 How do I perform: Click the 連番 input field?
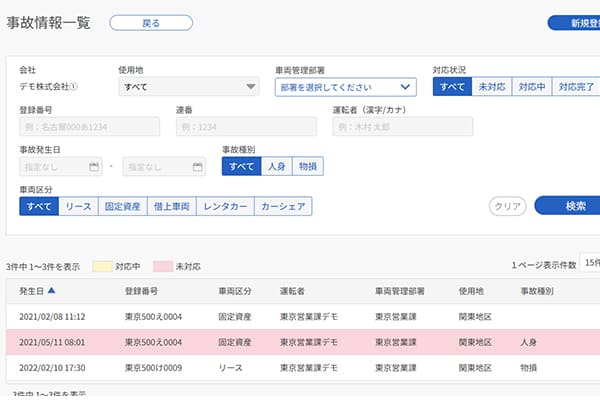click(x=246, y=127)
